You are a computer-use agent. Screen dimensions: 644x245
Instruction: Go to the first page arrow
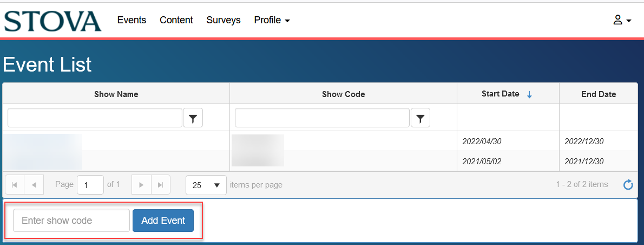[x=15, y=185]
